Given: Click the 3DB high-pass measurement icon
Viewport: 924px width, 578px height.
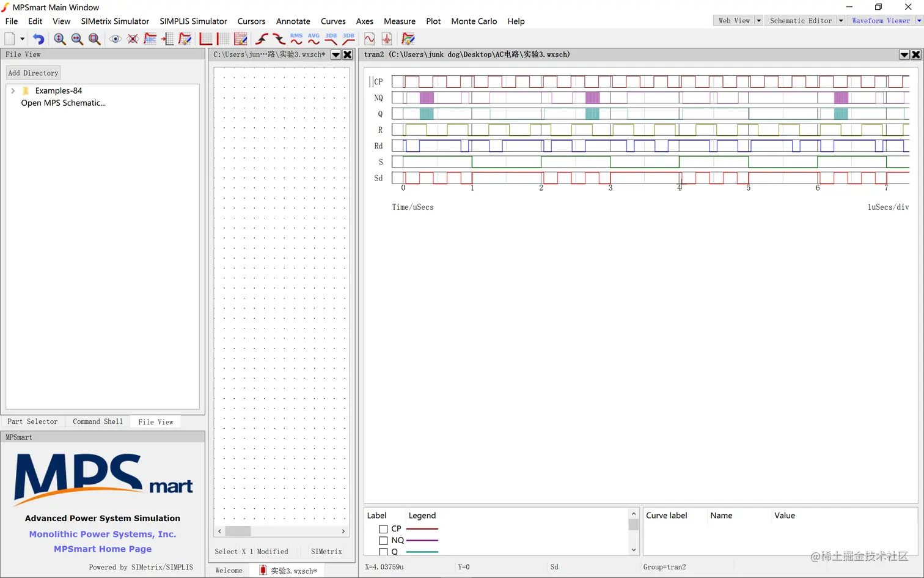Looking at the screenshot, I should tap(348, 39).
